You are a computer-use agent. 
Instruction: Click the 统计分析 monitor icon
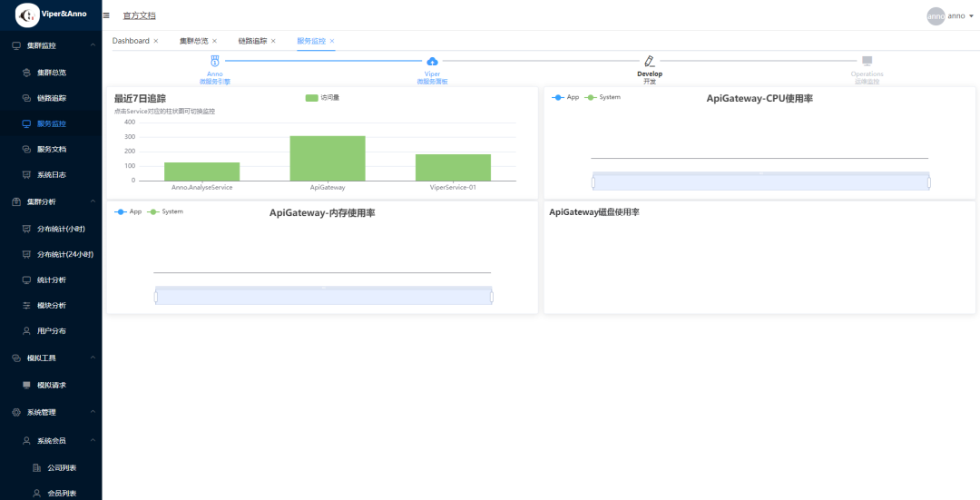point(26,280)
